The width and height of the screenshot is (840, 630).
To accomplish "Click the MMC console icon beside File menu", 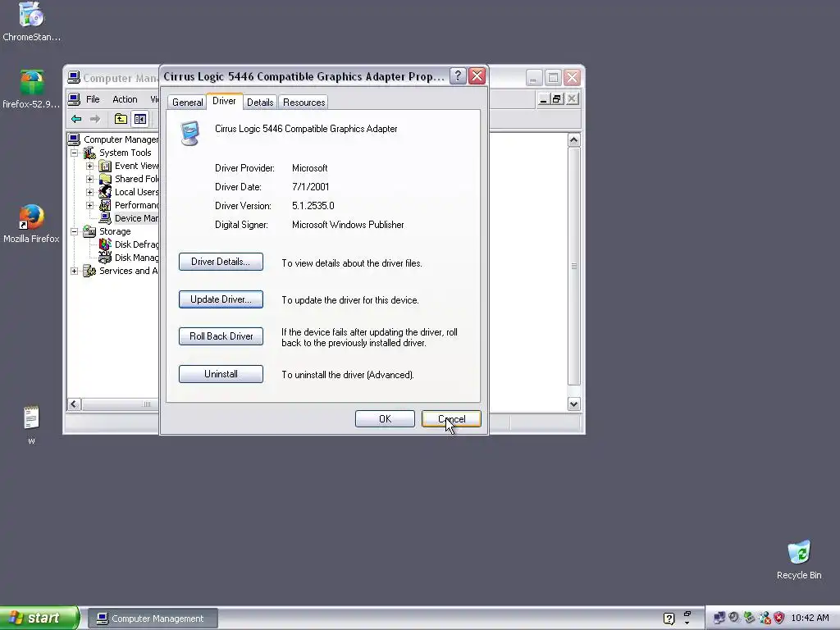I will coord(75,99).
